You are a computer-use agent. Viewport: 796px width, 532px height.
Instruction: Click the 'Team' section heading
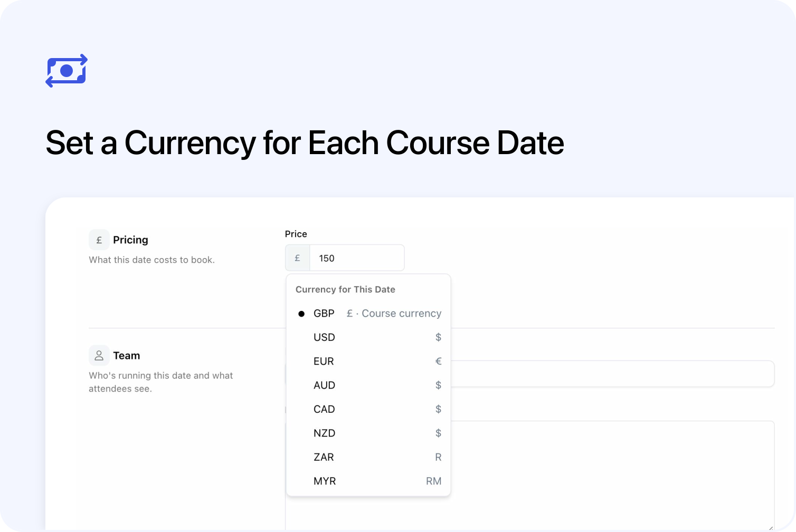pos(127,356)
